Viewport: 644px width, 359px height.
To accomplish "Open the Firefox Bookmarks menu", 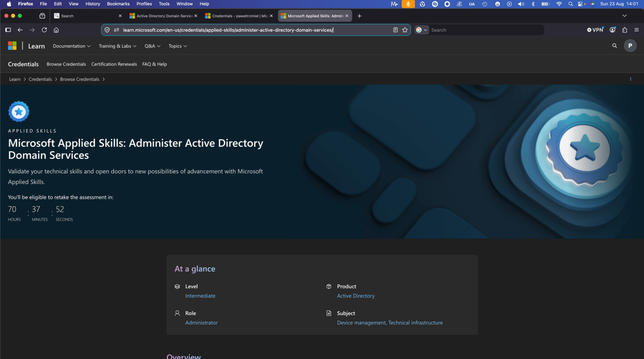I will click(x=118, y=4).
